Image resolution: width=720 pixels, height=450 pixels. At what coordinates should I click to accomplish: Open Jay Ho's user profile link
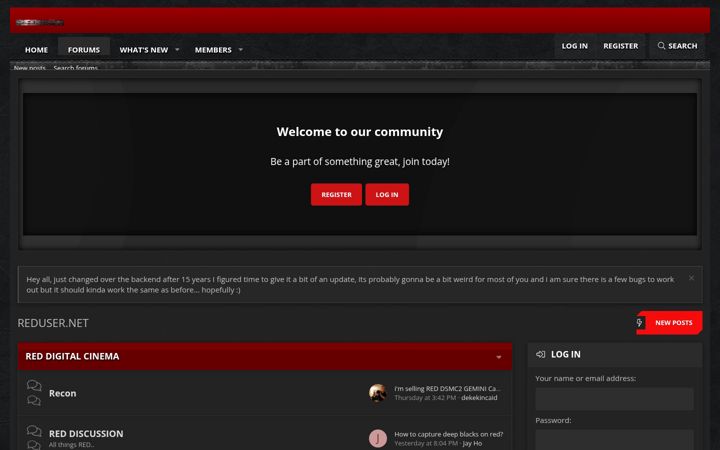472,443
